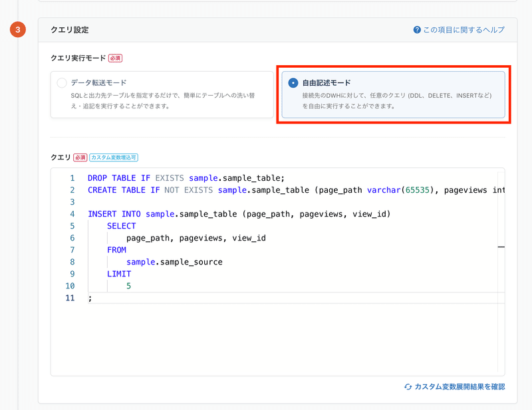Click the LIMIT keyword on line 9

coord(119,274)
